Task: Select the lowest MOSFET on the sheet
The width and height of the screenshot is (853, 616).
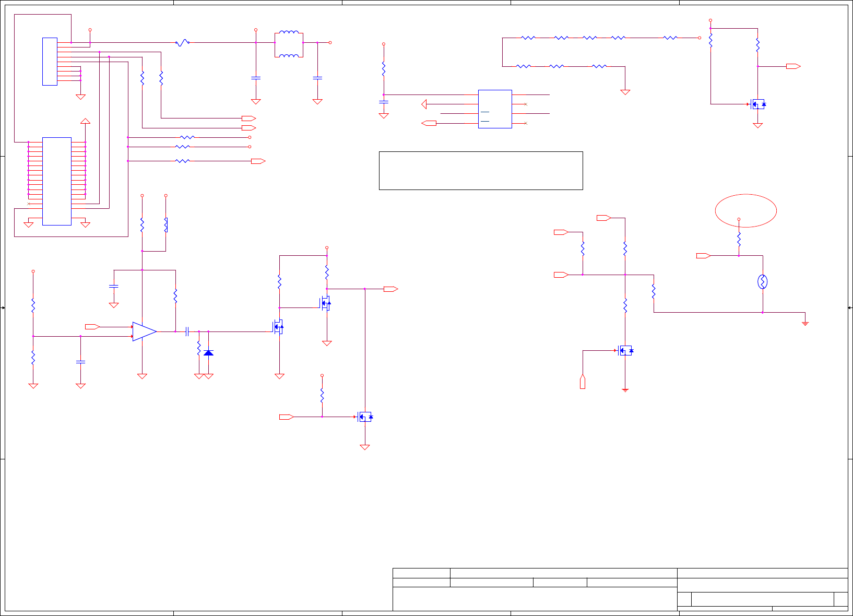Action: [365, 417]
